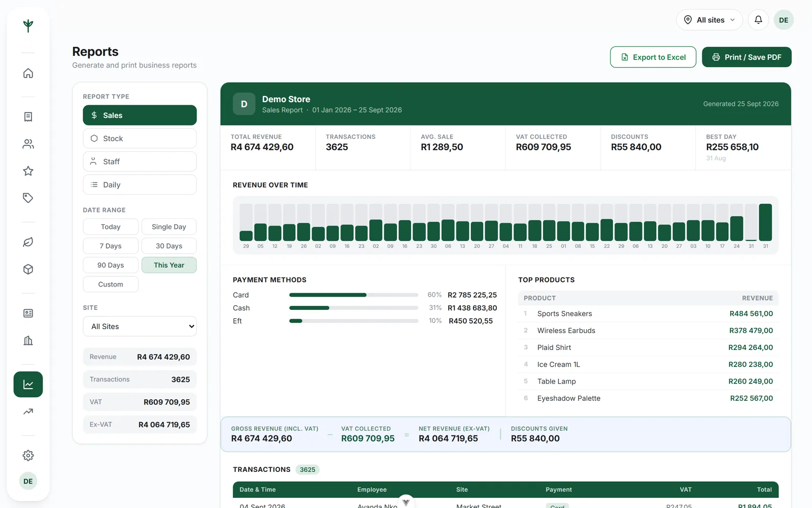
Task: Click the Avg. Sale R1 289,50 stat
Action: click(x=458, y=147)
